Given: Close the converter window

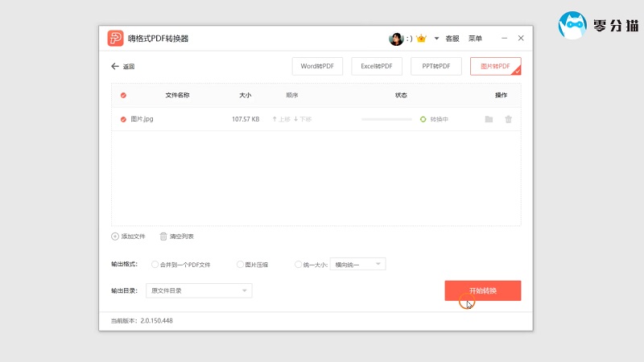Looking at the screenshot, I should (x=521, y=38).
